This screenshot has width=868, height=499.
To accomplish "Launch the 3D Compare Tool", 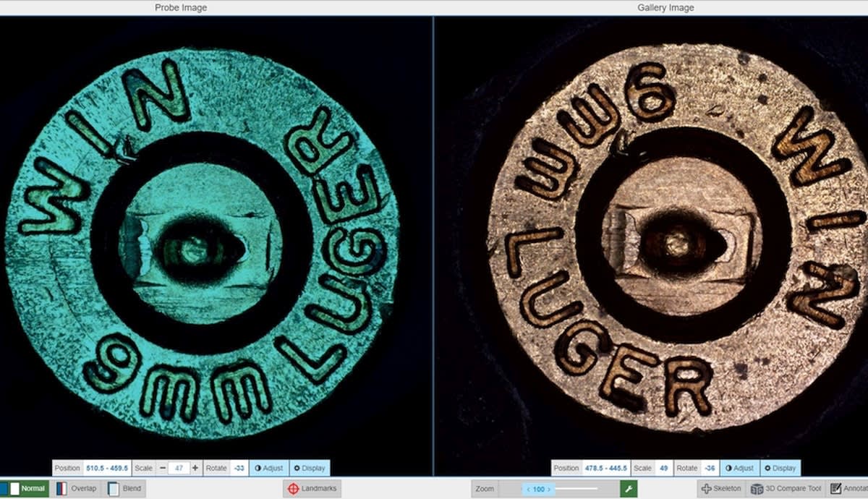I will (786, 489).
